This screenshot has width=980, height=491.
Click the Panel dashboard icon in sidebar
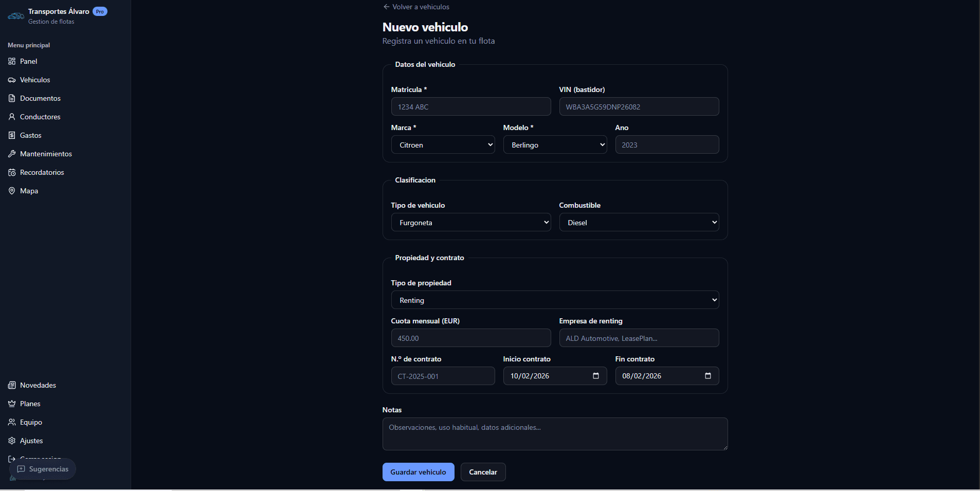(x=12, y=61)
